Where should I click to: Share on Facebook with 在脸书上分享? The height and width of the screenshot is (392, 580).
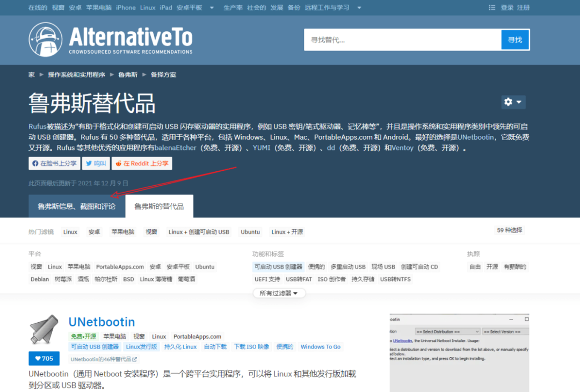[x=54, y=163]
